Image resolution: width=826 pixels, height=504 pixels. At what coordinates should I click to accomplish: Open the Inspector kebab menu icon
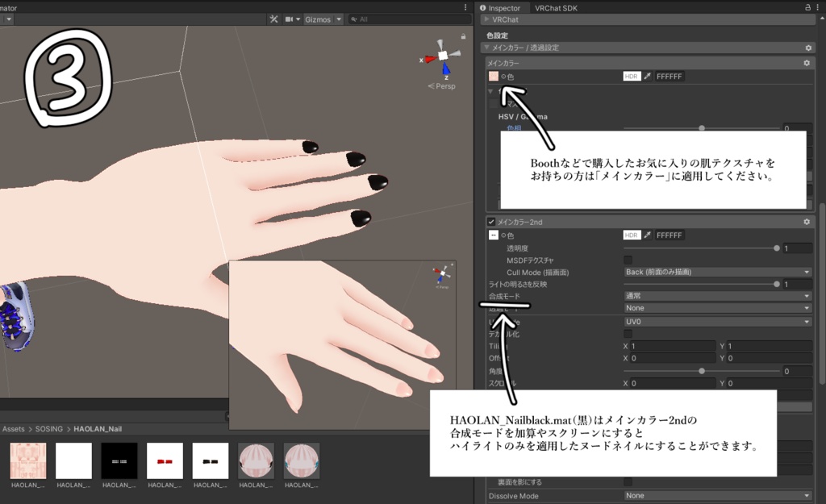817,6
